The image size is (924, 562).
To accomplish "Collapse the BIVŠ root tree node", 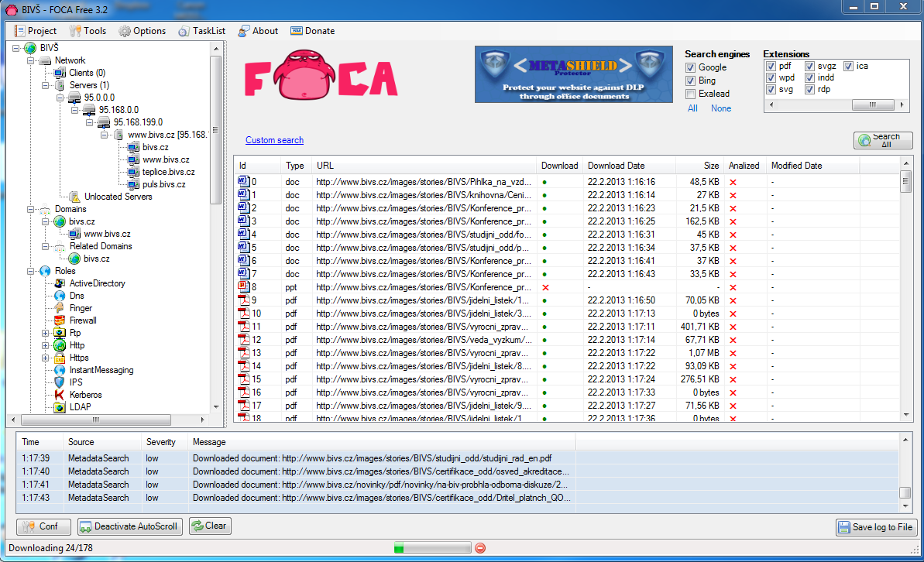I will coord(16,48).
